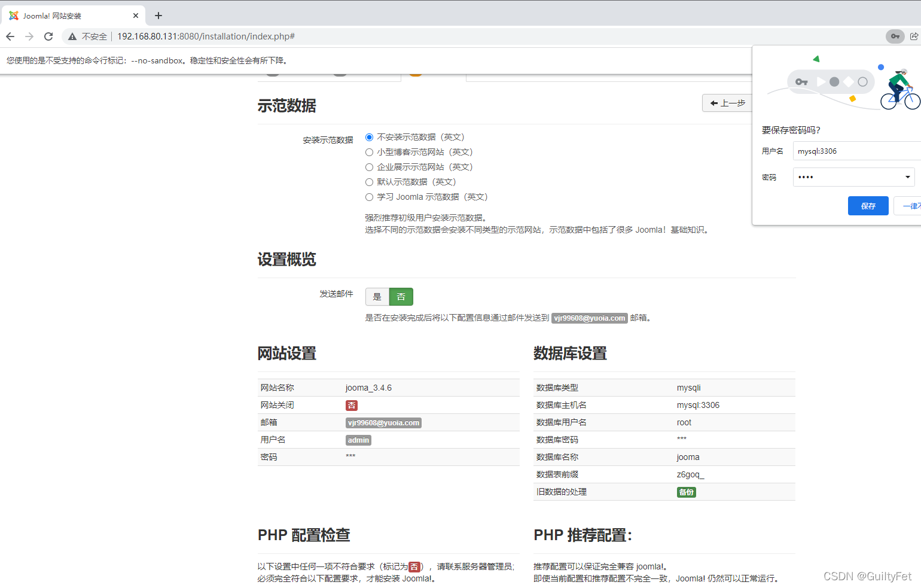
Task: Select 默认示范数据 radio option
Action: [x=369, y=182]
